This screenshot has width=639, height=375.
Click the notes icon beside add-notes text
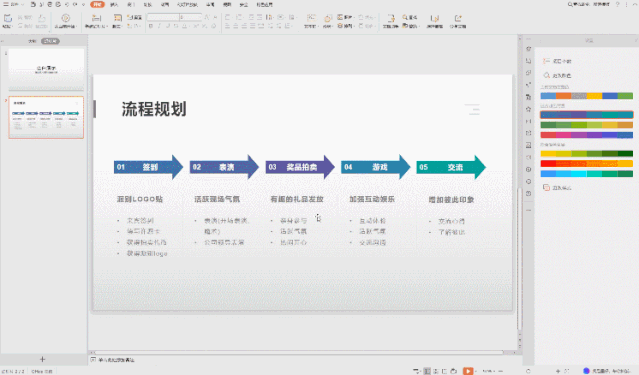[93, 360]
